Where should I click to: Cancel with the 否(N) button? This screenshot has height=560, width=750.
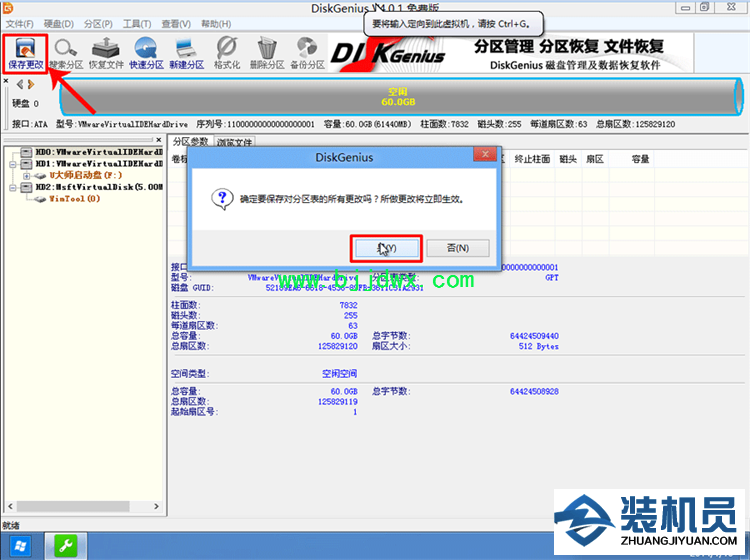click(x=457, y=247)
